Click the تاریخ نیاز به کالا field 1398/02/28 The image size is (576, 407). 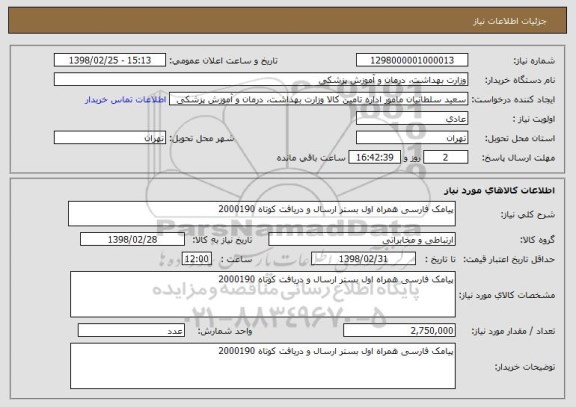[x=132, y=239]
